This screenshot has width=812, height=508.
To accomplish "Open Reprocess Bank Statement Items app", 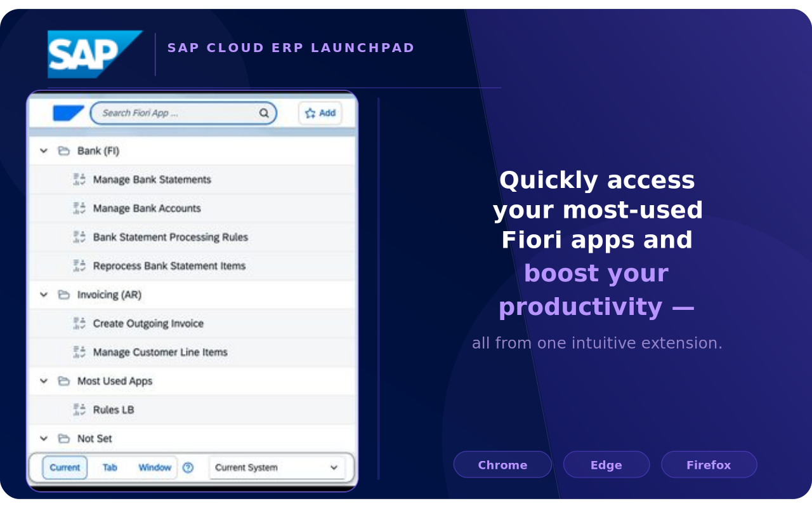I will [x=192, y=265].
